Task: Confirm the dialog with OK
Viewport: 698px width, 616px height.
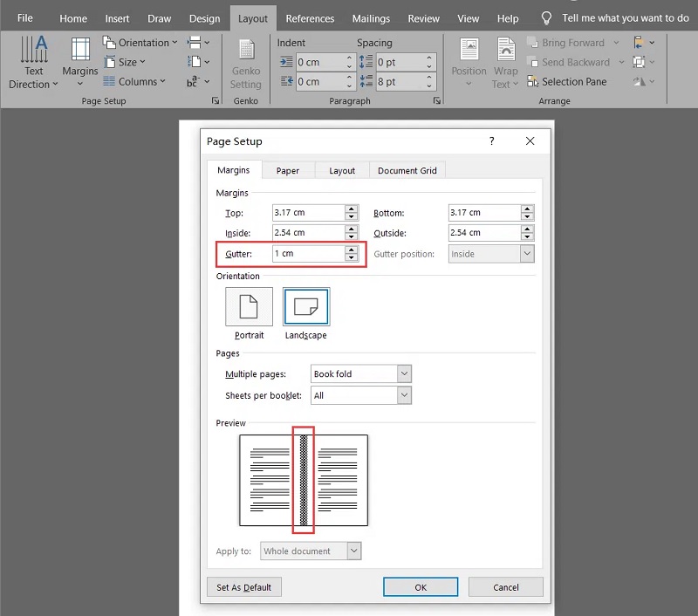Action: (x=421, y=587)
